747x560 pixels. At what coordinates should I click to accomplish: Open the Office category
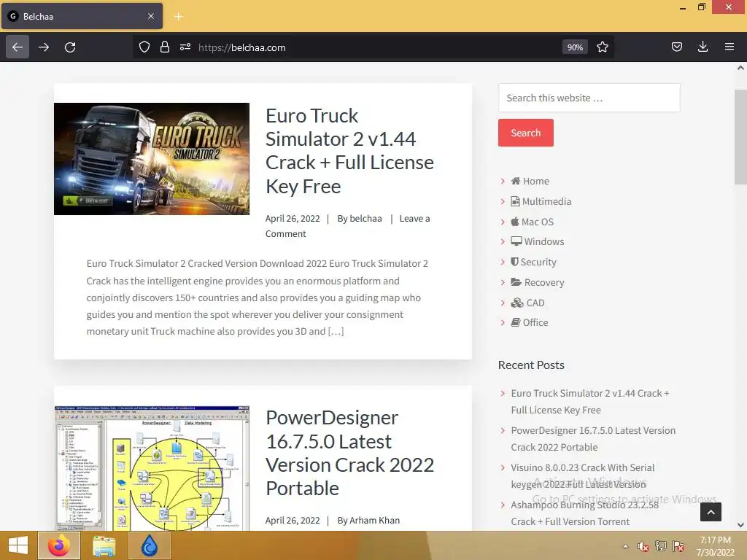coord(535,322)
